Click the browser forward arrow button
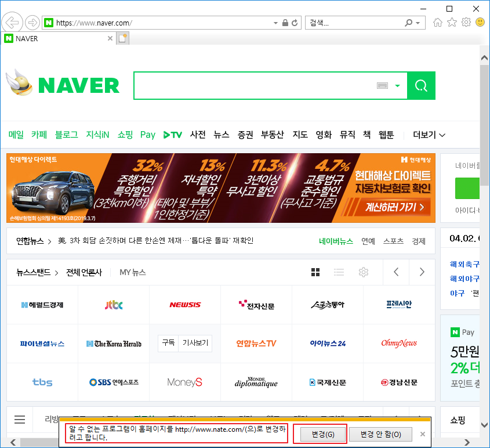490x448 pixels. tap(32, 23)
